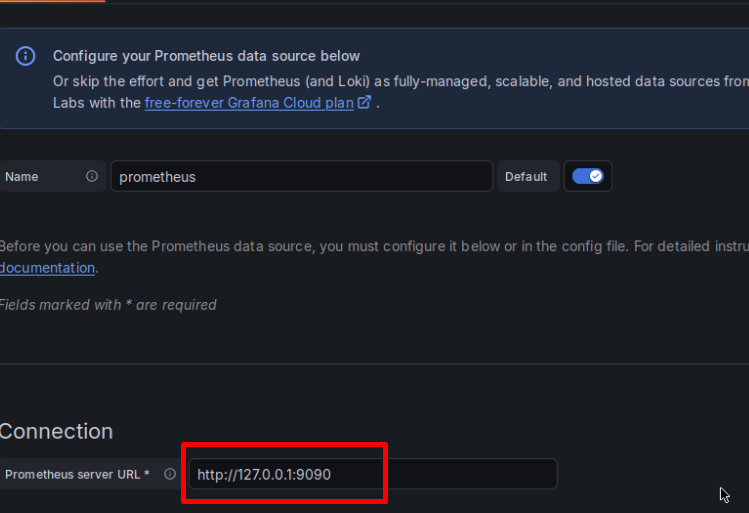Click the 'prometheus' text in the Name box
The image size is (749, 513).
(157, 177)
